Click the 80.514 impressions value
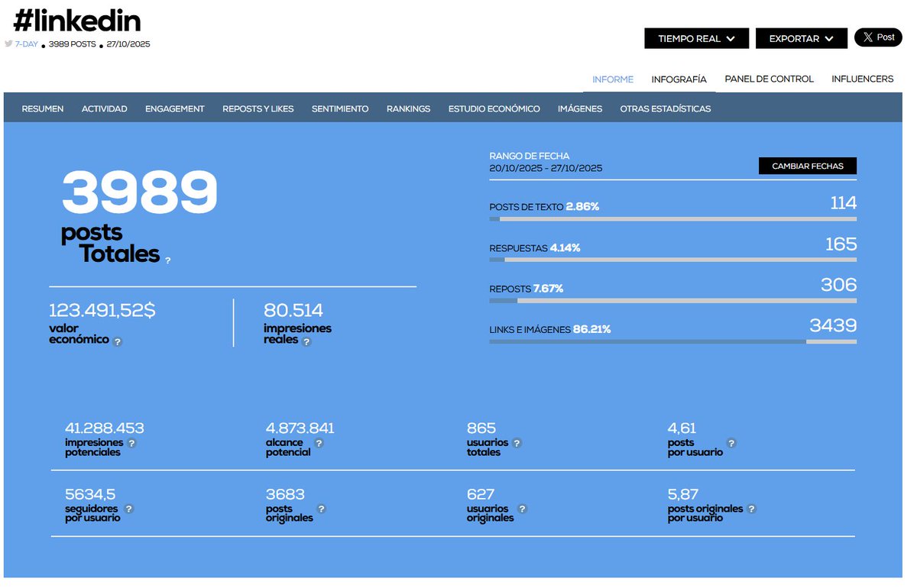The height and width of the screenshot is (588, 917). click(293, 310)
